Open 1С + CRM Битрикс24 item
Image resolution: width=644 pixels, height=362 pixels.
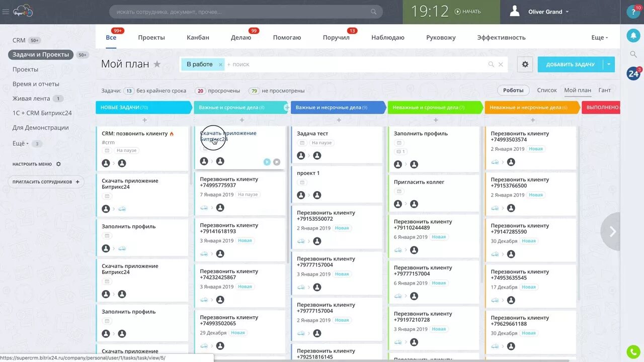coord(42,113)
